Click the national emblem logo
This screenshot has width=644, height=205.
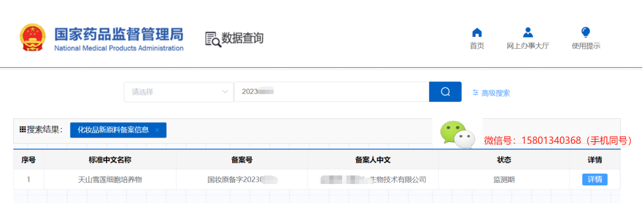point(32,37)
